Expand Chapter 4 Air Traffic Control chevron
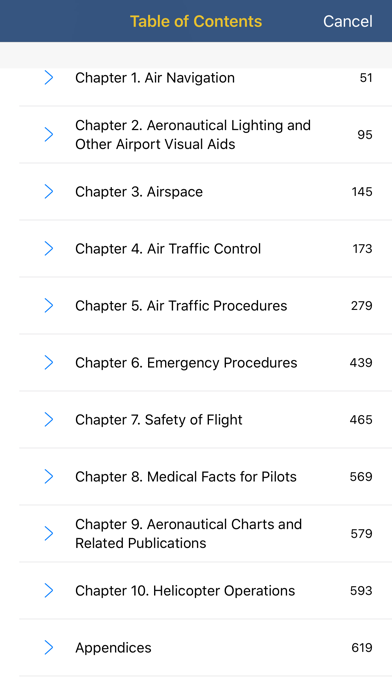Screen dimensions: 392x696 pos(49,249)
